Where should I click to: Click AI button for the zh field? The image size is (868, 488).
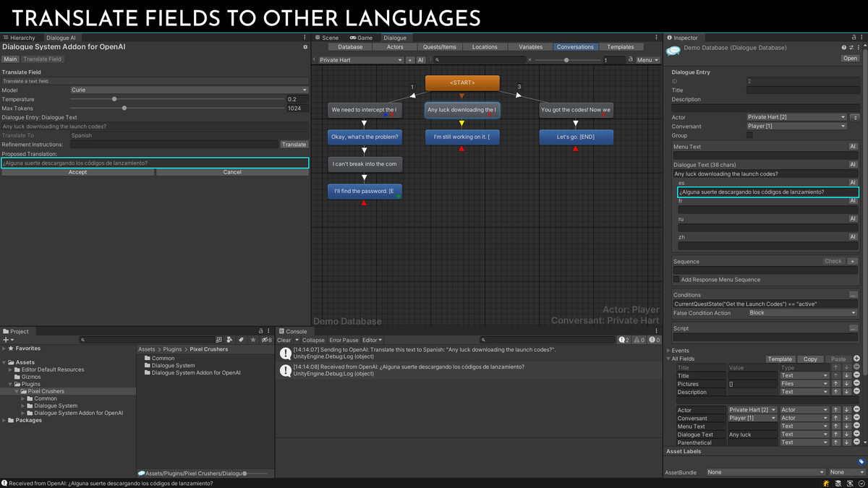[853, 237]
